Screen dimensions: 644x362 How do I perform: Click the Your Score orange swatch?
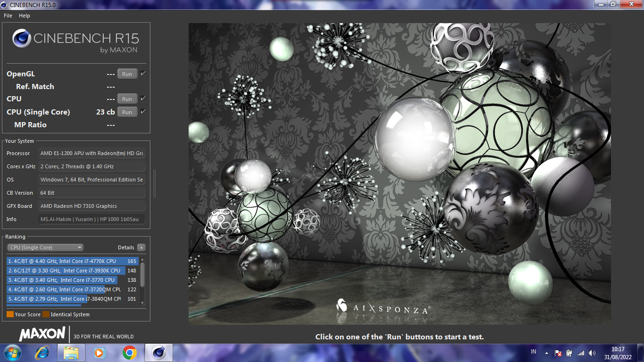point(10,314)
